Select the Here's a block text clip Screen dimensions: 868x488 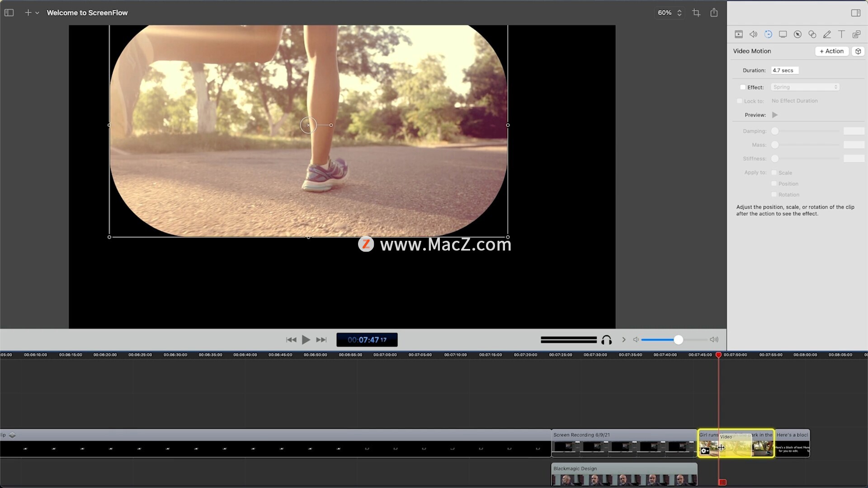(x=793, y=443)
